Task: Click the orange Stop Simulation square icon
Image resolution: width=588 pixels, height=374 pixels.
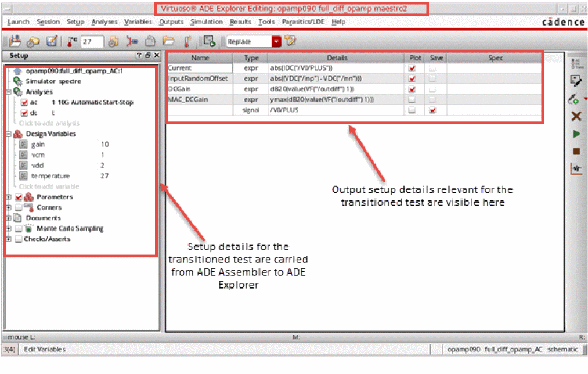Action: (x=576, y=151)
